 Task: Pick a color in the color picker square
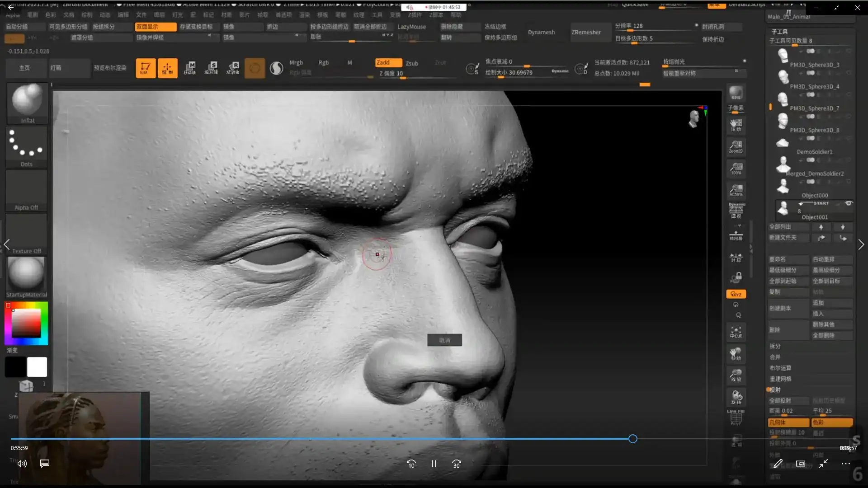pos(26,324)
